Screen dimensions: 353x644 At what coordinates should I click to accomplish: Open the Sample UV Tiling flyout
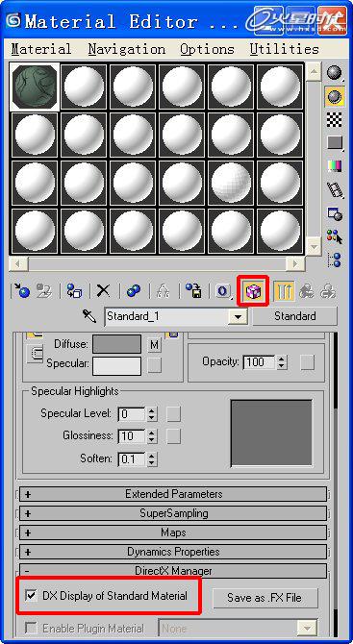tap(335, 143)
